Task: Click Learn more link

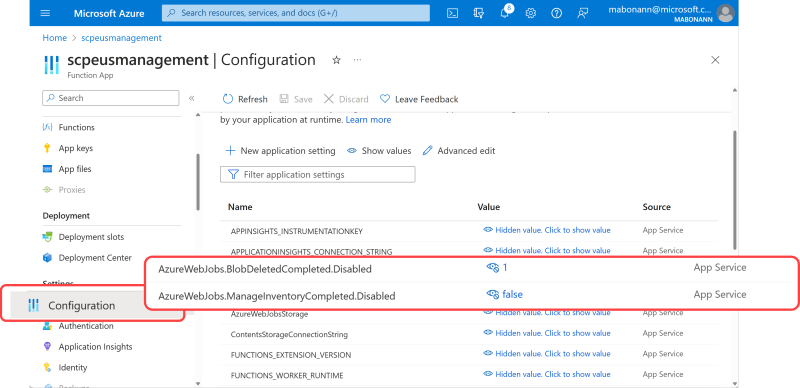Action: tap(368, 120)
